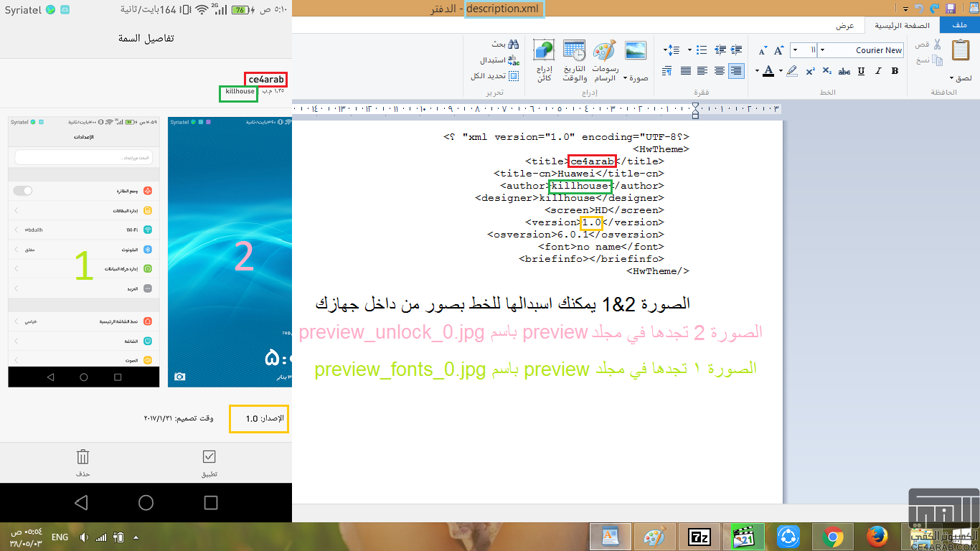Shrink font size with the small A icon
The image size is (980, 551).
[x=762, y=50]
